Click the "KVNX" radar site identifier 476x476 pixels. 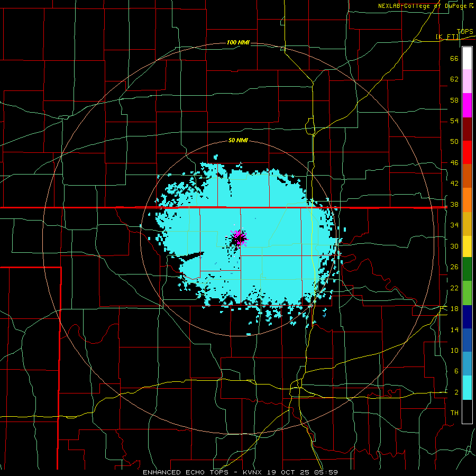253,472
